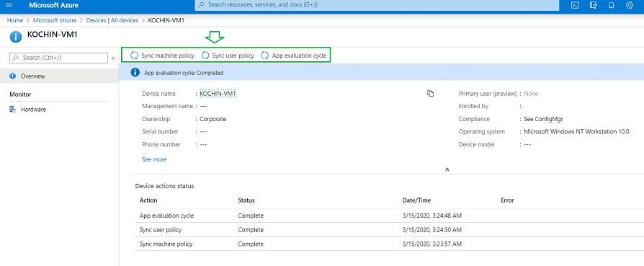Click the Microsoft Windows NT Workstation 10.0 value
644x266 pixels.
[576, 132]
